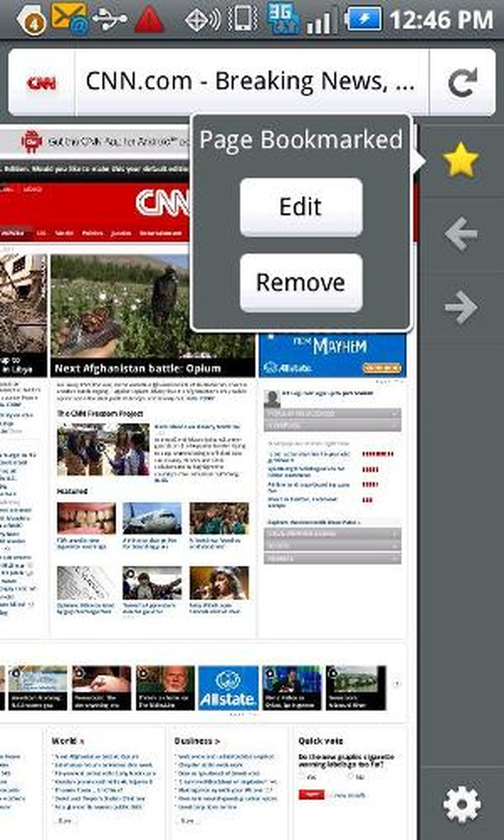Image resolution: width=504 pixels, height=840 pixels.
Task: Tap the Remove bookmark button
Action: (301, 282)
